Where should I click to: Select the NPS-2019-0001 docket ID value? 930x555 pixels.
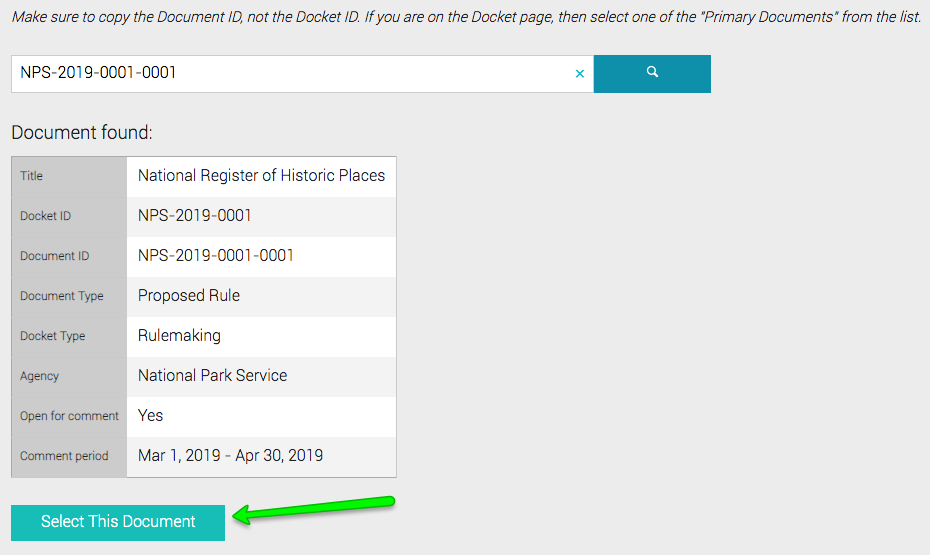(x=195, y=216)
